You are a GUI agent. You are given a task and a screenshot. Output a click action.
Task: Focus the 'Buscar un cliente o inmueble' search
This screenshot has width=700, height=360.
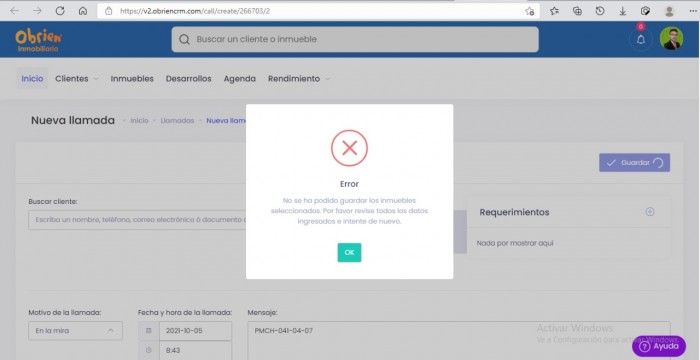click(355, 39)
